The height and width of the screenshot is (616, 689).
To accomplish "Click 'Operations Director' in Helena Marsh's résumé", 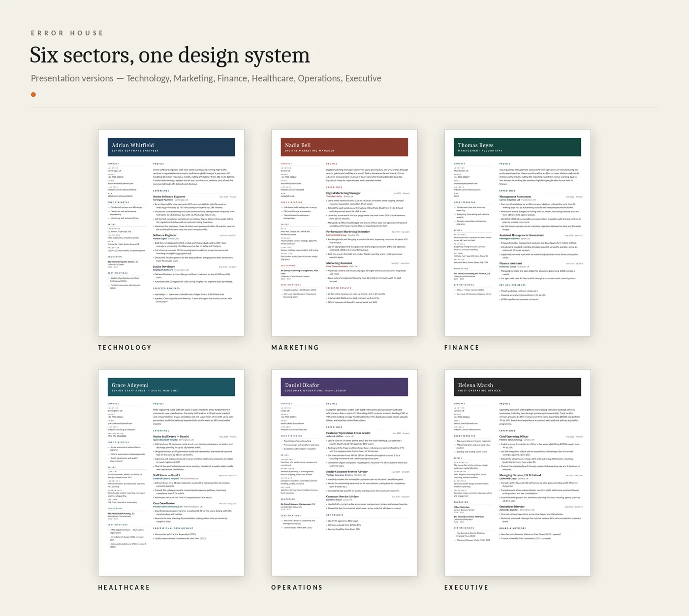I will pos(512,507).
